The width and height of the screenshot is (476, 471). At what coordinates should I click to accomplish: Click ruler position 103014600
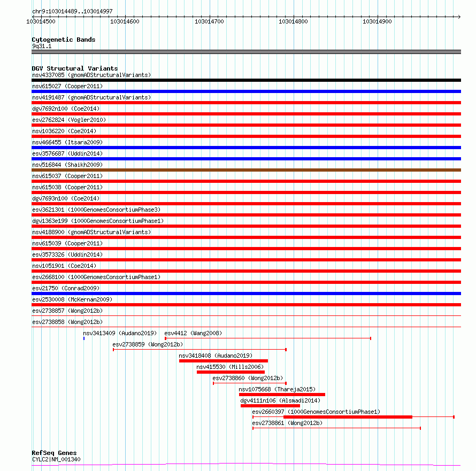point(125,21)
